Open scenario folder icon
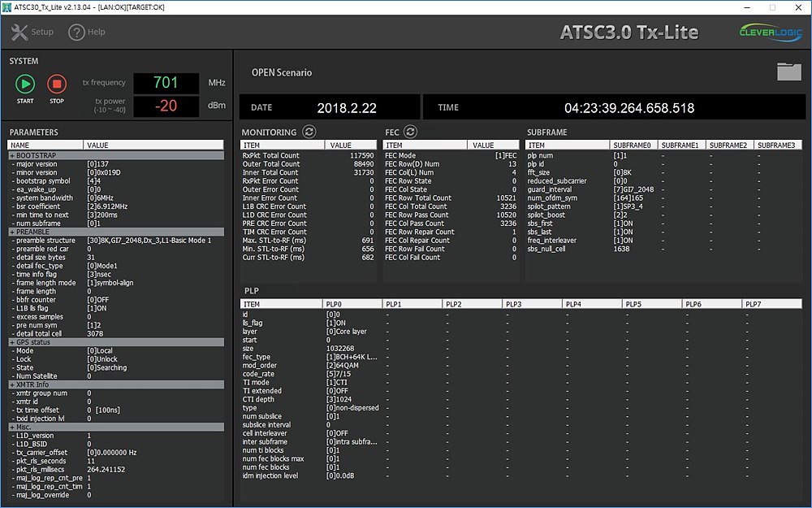 789,72
